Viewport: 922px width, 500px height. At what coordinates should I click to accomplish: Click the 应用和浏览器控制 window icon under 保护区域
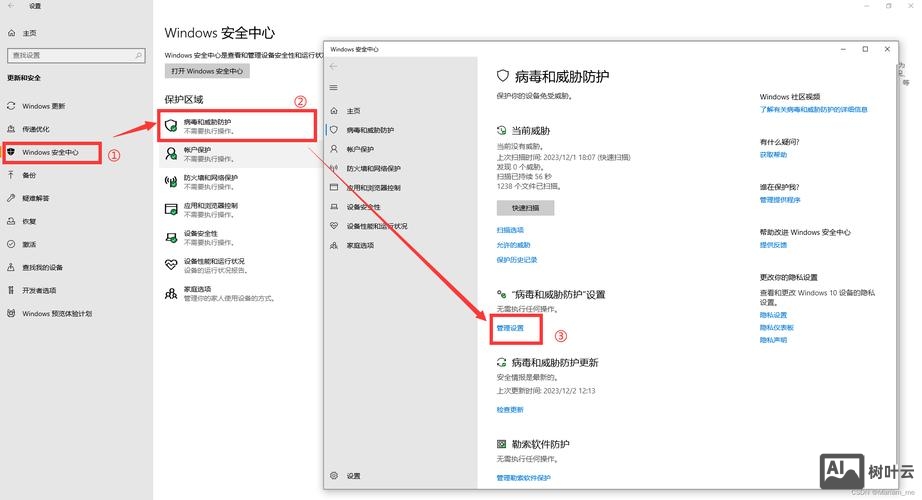tap(171, 209)
